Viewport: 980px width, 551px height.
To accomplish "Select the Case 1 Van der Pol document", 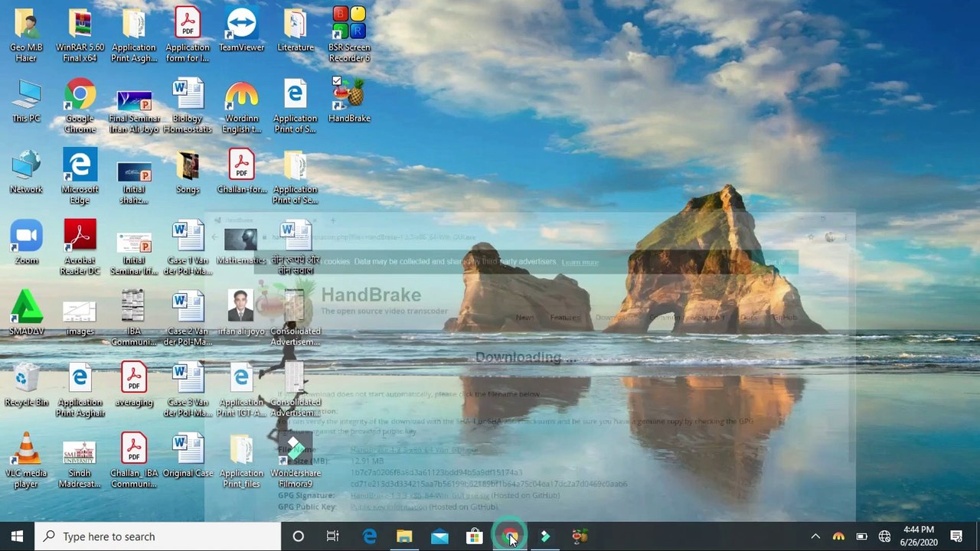I will 188,248.
